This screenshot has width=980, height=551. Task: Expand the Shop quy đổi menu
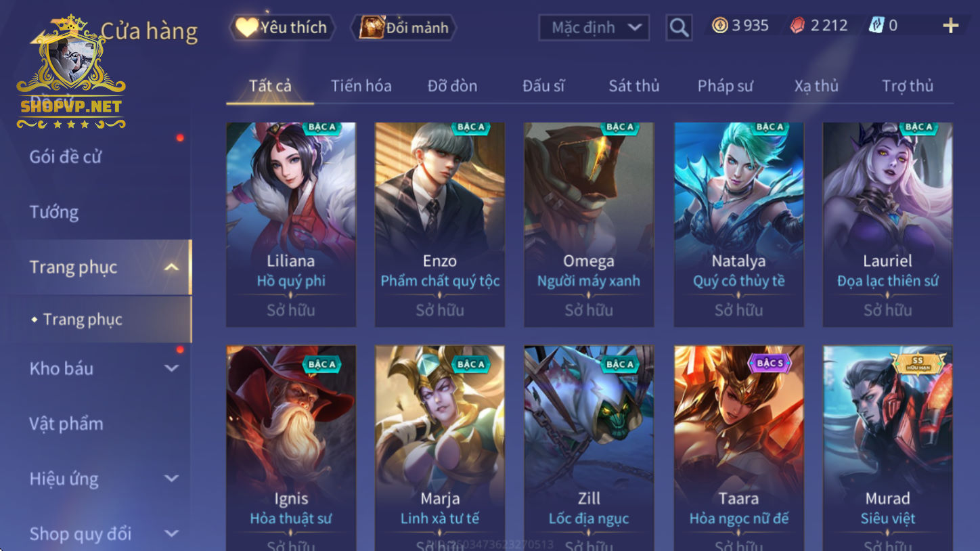click(172, 533)
